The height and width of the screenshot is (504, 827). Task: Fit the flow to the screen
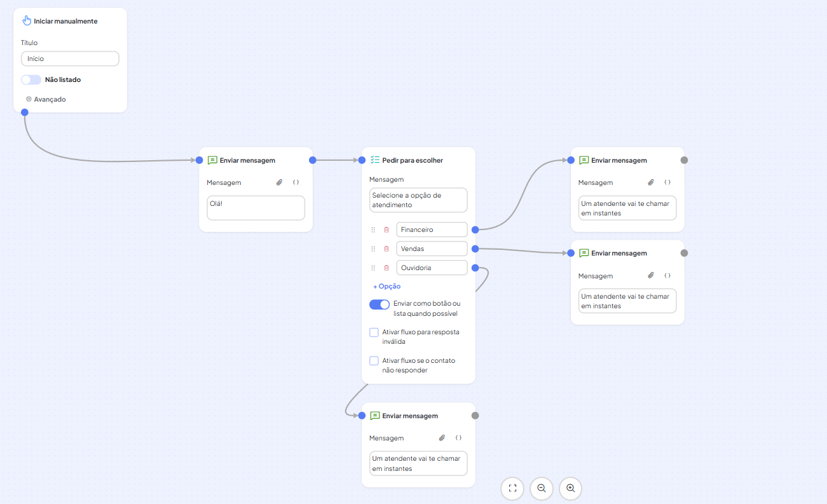512,488
